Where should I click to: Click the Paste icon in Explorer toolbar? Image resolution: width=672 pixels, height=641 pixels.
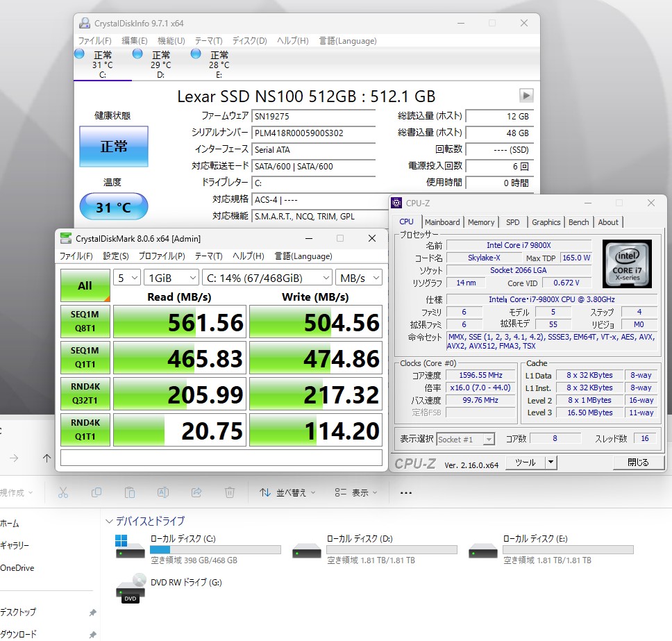click(129, 492)
